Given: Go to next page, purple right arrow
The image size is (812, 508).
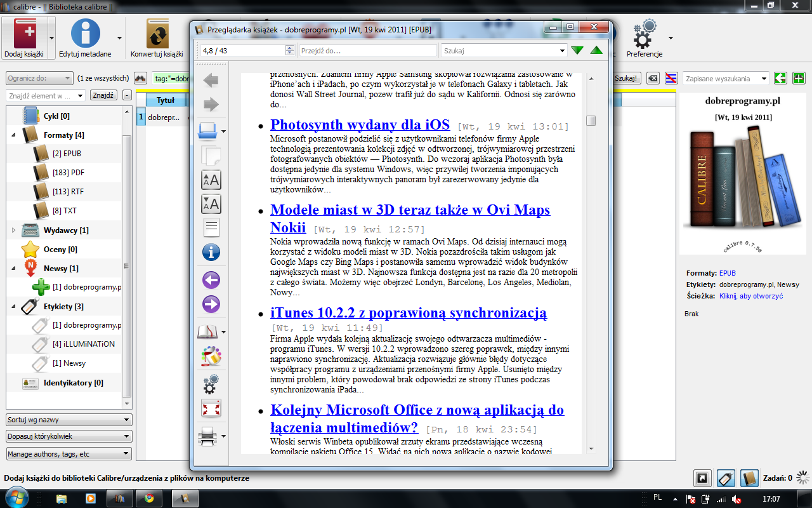Looking at the screenshot, I should coord(211,304).
